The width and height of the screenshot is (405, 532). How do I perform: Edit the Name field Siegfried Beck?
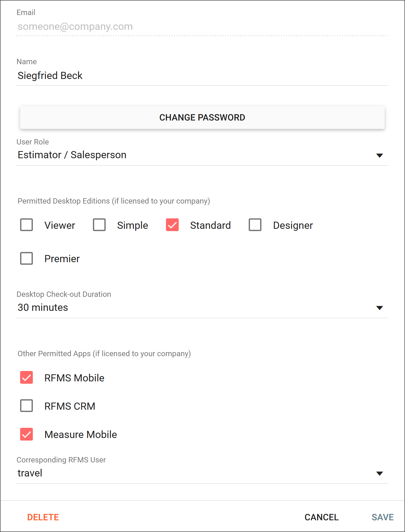[x=202, y=76]
